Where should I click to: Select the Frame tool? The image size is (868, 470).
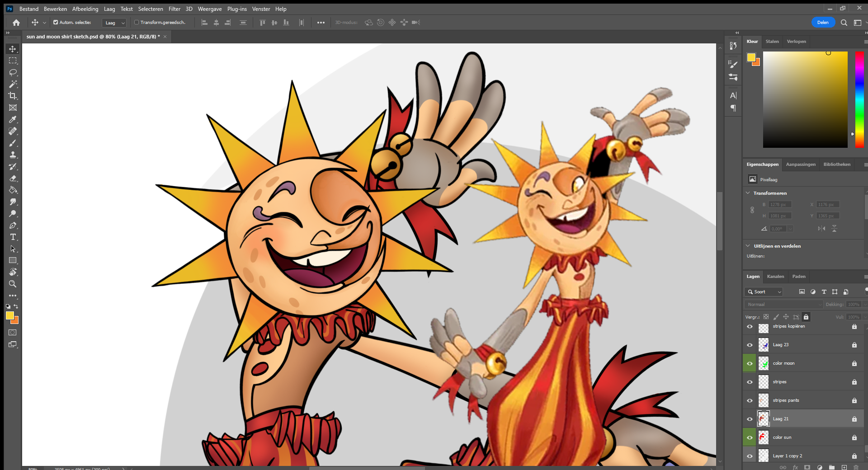13,108
